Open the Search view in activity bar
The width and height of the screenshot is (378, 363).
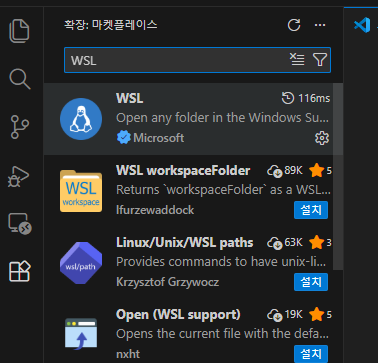click(20, 79)
